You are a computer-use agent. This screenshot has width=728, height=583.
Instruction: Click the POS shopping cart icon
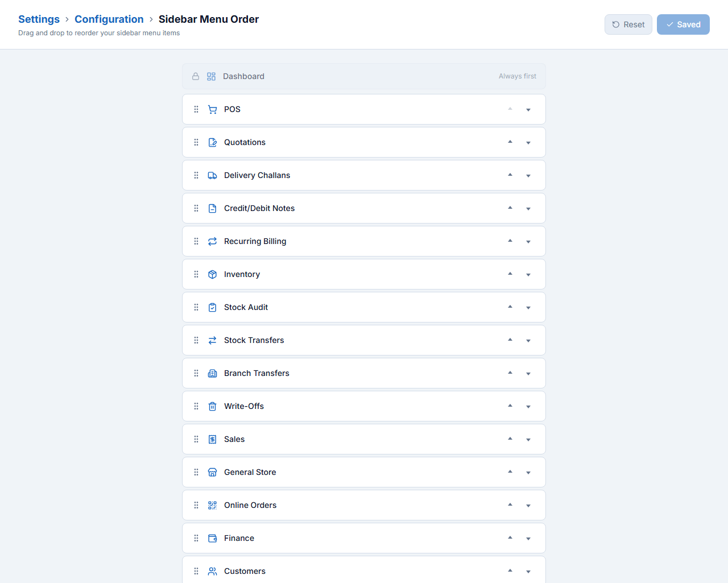[212, 109]
